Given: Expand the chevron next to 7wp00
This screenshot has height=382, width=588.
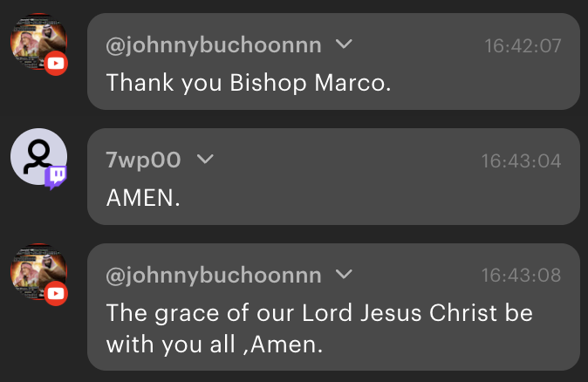Looking at the screenshot, I should pos(205,160).
